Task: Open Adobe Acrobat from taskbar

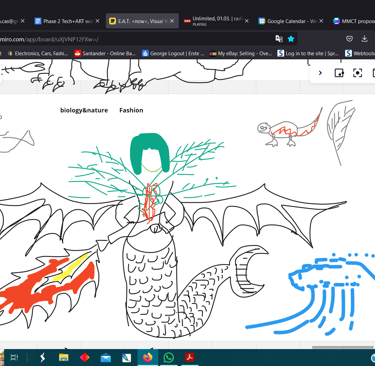Action: click(x=190, y=358)
